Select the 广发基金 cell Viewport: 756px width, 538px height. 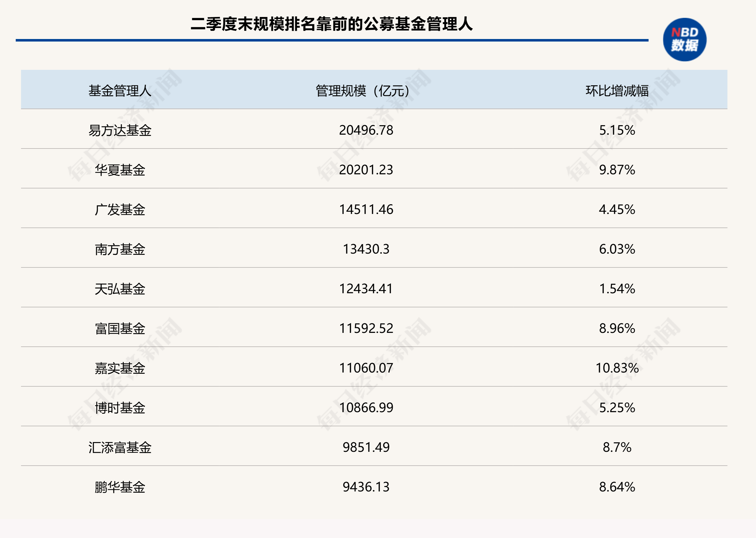tap(120, 210)
